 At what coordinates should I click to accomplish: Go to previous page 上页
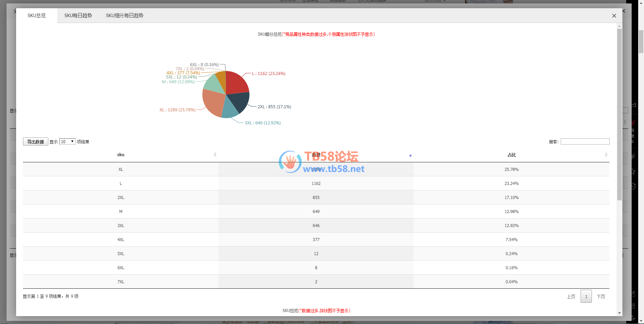pos(571,297)
